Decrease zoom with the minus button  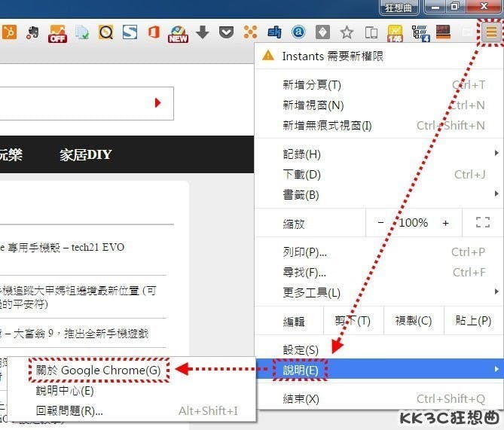click(x=381, y=222)
